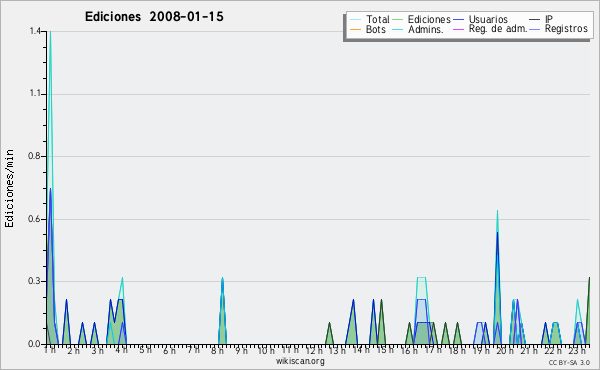The image size is (600, 370).
Task: Click the 'Ediciones/min' y-axis label
Action: click(x=9, y=188)
